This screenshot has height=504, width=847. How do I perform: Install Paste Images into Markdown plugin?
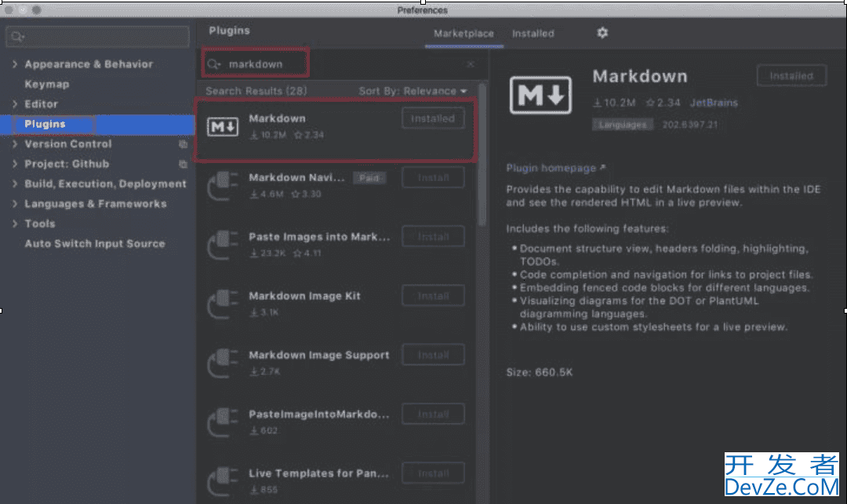(x=433, y=237)
